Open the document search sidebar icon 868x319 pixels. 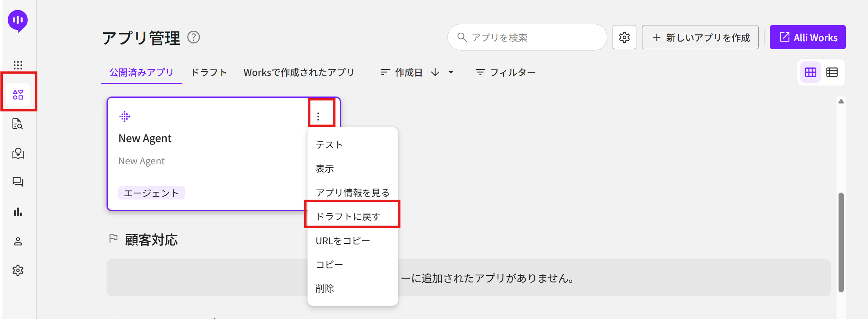pyautogui.click(x=18, y=124)
